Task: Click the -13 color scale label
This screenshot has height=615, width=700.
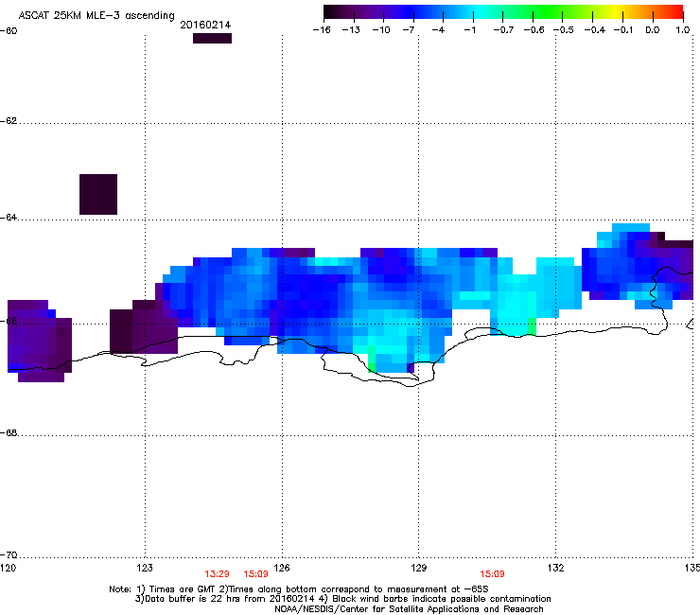Action: (351, 30)
